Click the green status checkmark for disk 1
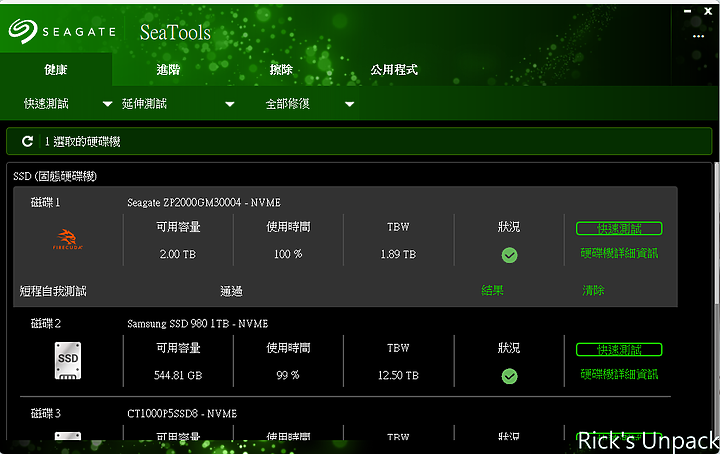 pos(509,255)
